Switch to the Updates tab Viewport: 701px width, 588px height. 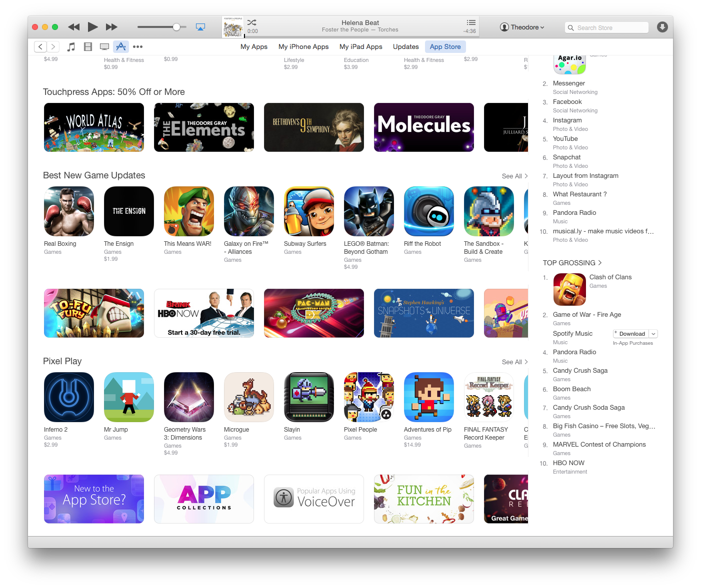[x=406, y=47]
